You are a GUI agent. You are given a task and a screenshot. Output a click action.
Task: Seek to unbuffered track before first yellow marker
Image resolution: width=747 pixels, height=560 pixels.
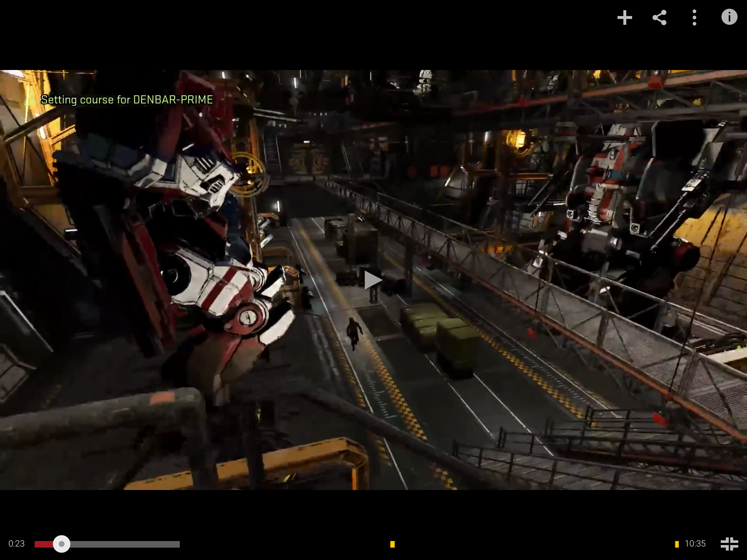point(285,544)
